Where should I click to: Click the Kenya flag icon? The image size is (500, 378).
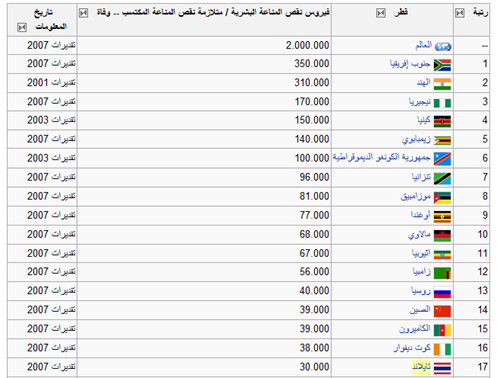tap(442, 122)
